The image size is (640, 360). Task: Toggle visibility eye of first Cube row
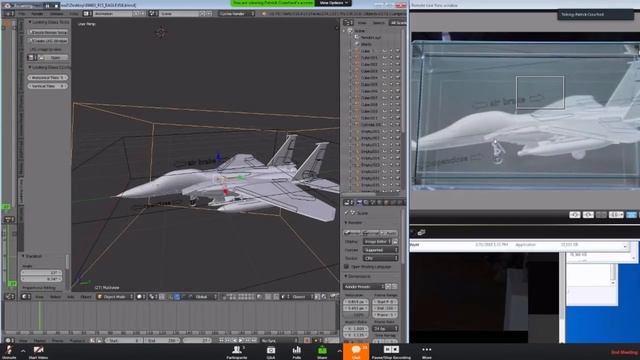coord(384,51)
